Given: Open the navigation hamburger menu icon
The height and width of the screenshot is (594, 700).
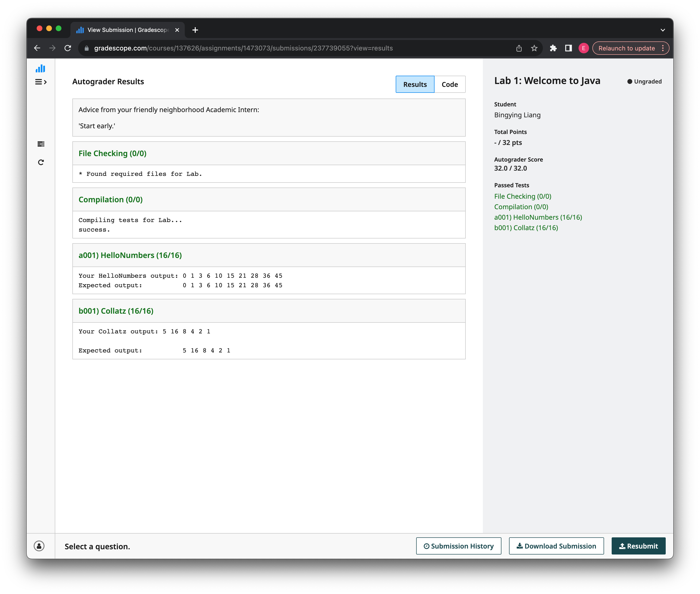Looking at the screenshot, I should pyautogui.click(x=40, y=82).
